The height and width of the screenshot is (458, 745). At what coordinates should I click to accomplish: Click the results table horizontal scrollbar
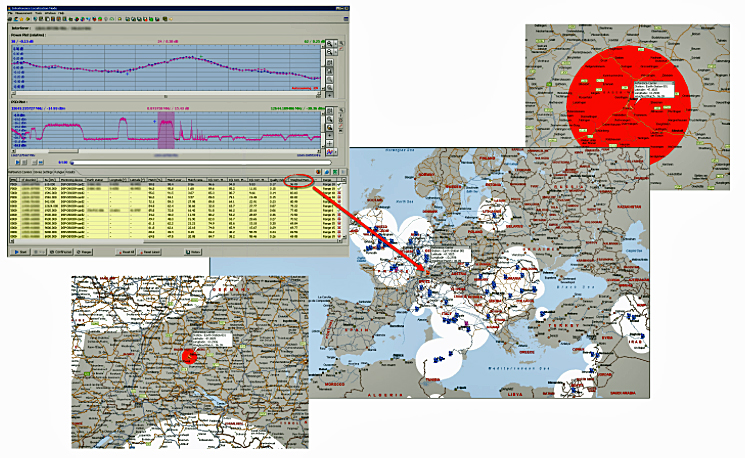(176, 241)
